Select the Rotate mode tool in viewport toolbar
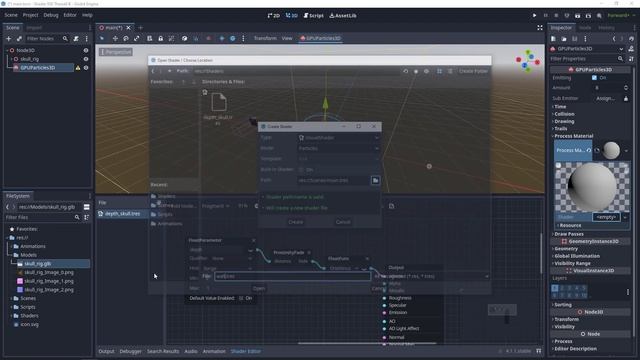The image size is (640, 360). tap(126, 38)
